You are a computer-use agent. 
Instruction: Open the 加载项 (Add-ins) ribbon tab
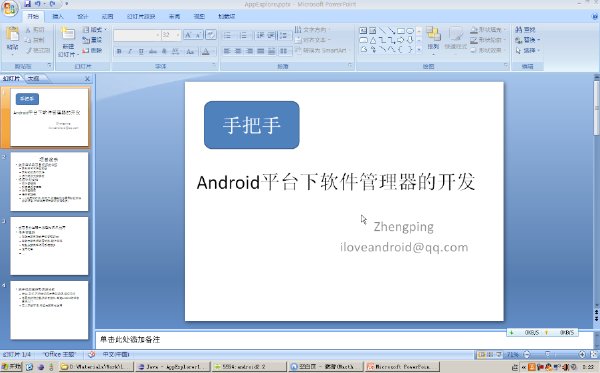[x=227, y=16]
